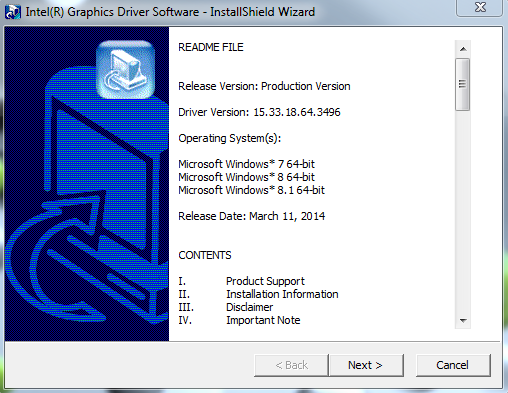Click the Next > button
Image resolution: width=508 pixels, height=393 pixels.
point(366,365)
